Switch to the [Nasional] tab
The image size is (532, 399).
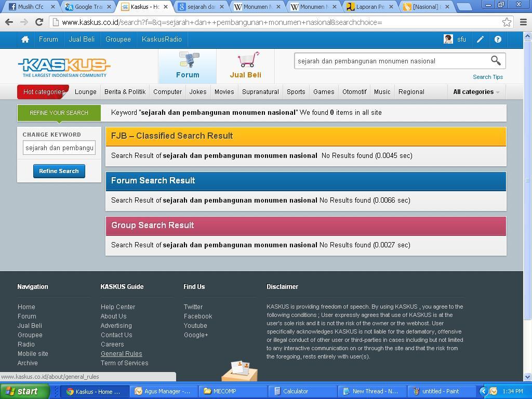pyautogui.click(x=425, y=7)
